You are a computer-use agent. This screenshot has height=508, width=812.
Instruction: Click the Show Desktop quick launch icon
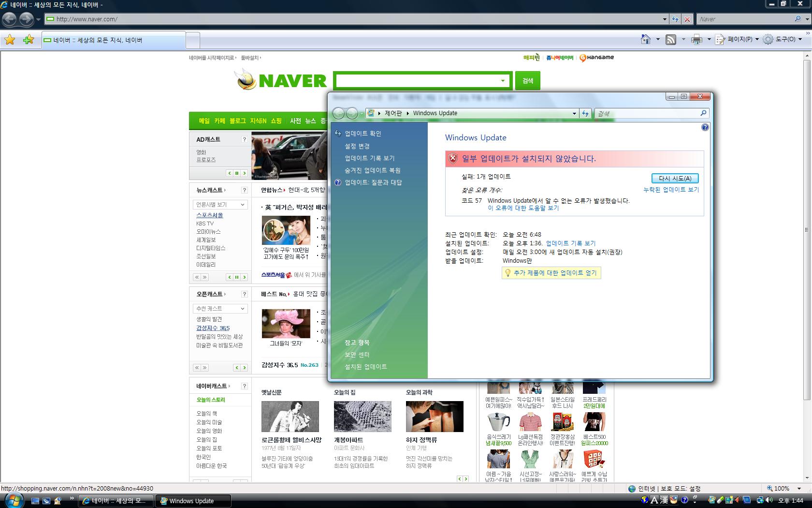35,501
